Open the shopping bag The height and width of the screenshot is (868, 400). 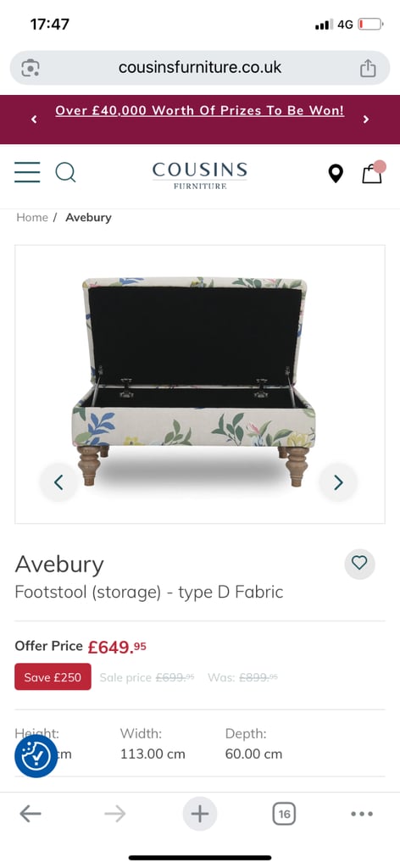coord(374,172)
